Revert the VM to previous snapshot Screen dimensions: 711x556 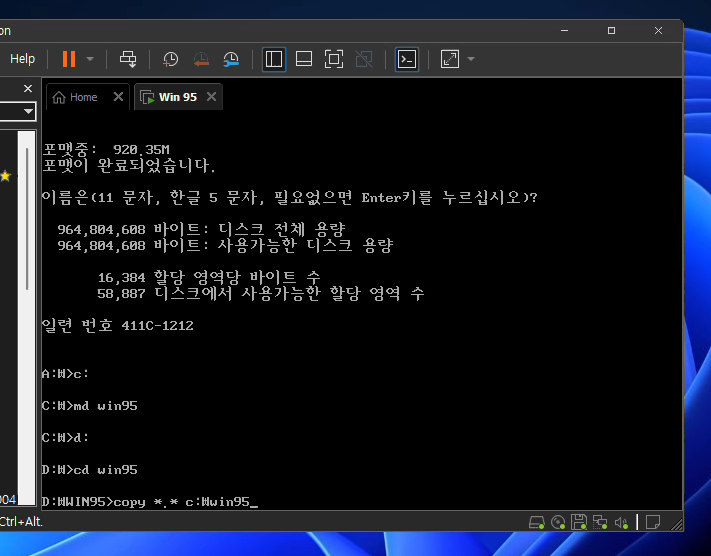pos(201,59)
